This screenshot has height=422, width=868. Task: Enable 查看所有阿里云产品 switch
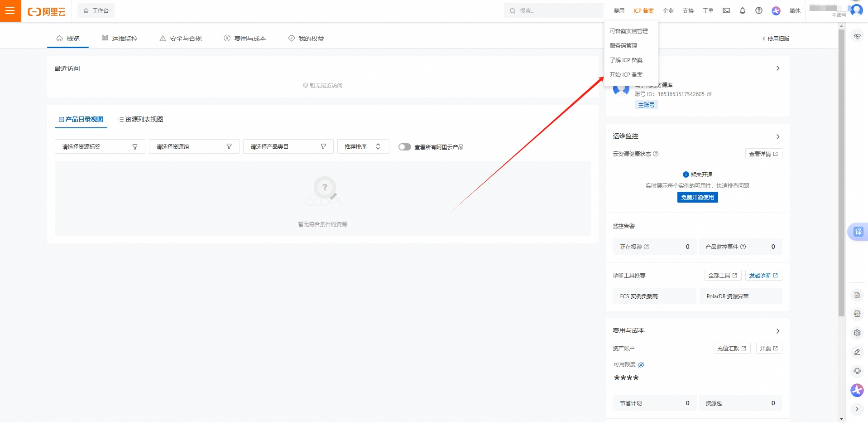click(404, 146)
